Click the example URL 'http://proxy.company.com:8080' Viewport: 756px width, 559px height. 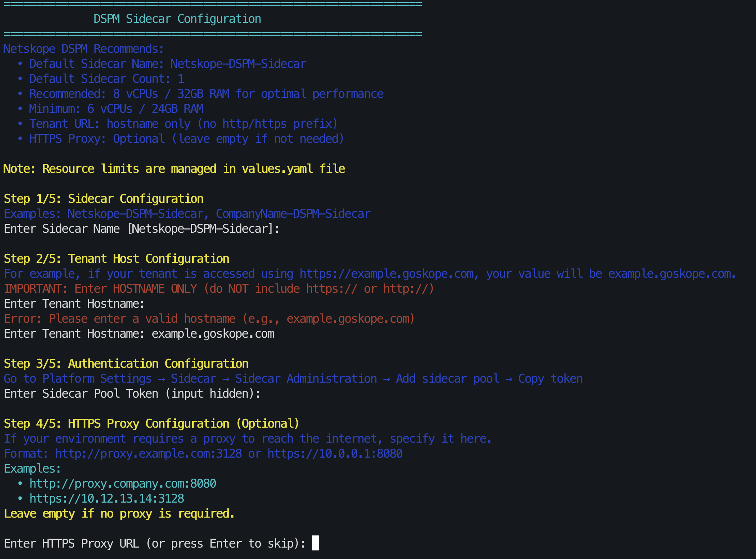[123, 483]
